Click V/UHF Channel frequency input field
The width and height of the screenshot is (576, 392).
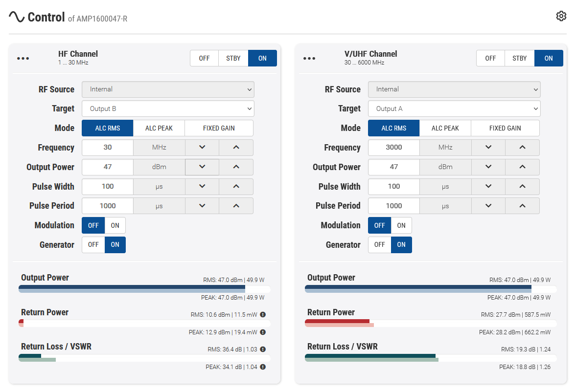pyautogui.click(x=394, y=147)
